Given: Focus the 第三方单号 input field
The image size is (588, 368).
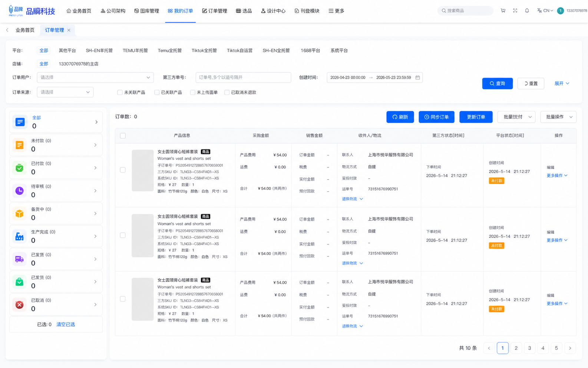Looking at the screenshot, I should click(243, 78).
